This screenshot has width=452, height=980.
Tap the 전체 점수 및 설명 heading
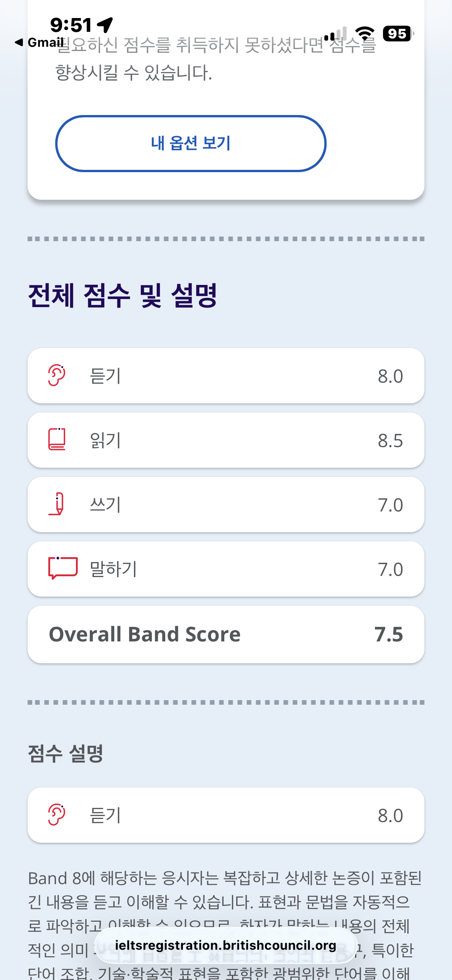(123, 295)
